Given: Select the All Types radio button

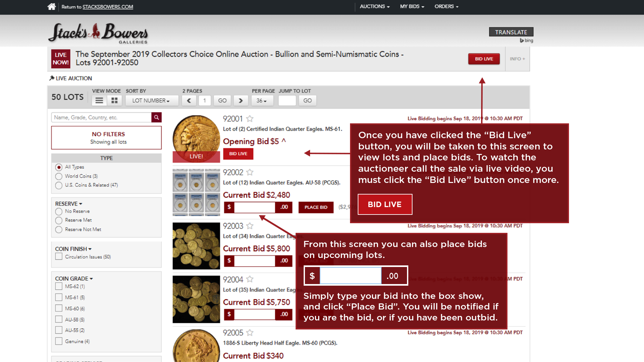Looking at the screenshot, I should point(59,167).
